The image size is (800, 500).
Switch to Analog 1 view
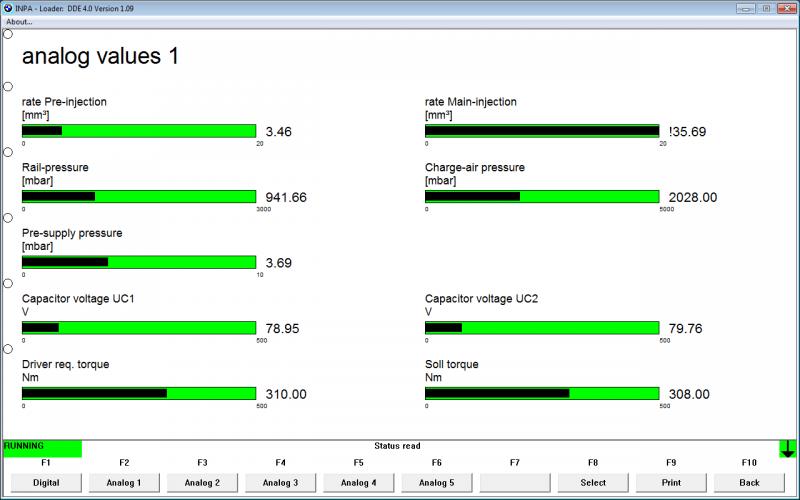click(124, 482)
